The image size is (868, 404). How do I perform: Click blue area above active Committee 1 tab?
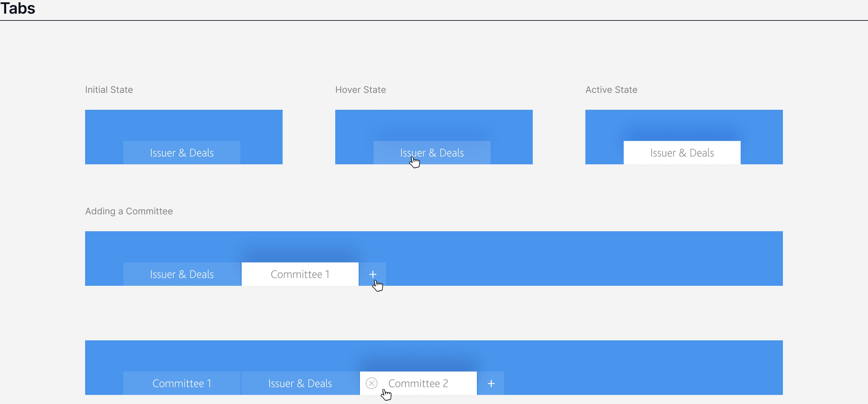[300, 246]
